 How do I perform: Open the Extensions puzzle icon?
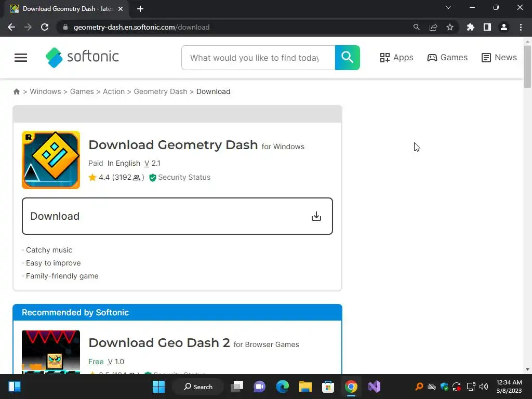(x=470, y=27)
